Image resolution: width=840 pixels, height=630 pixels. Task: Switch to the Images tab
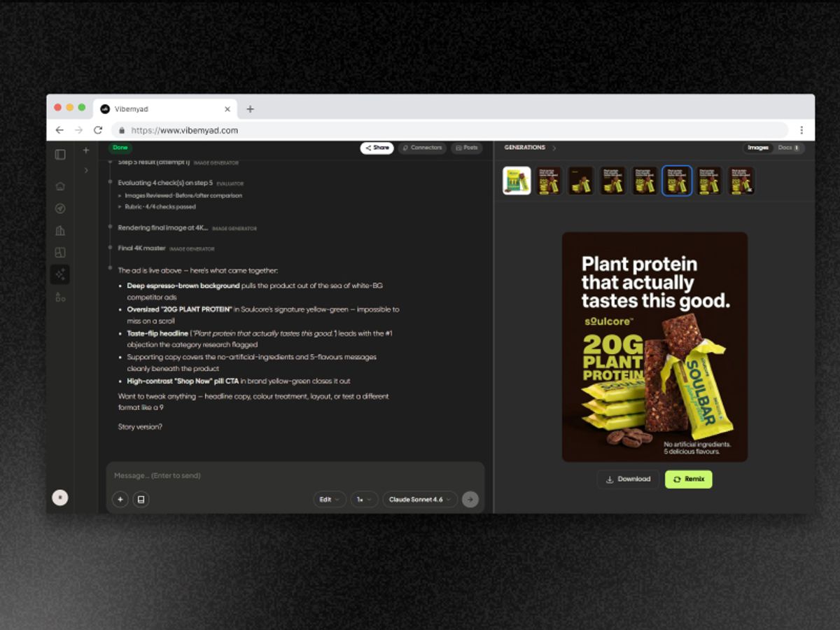758,148
